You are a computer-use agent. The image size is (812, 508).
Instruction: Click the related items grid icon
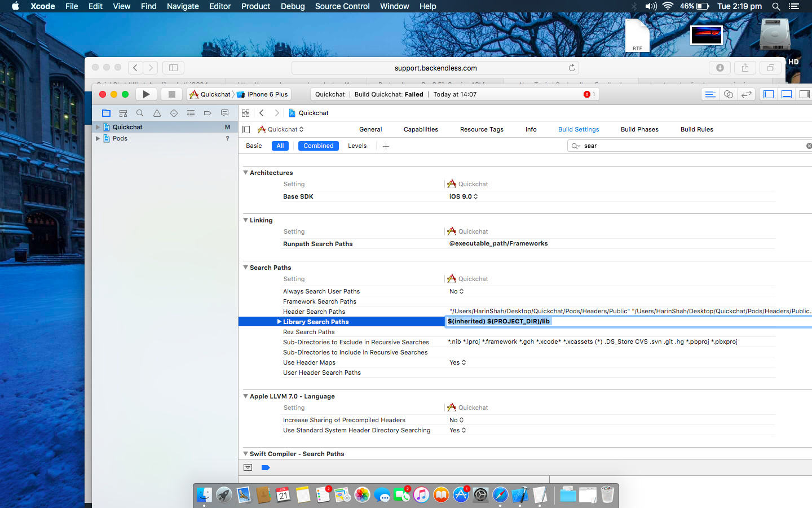[x=245, y=113]
